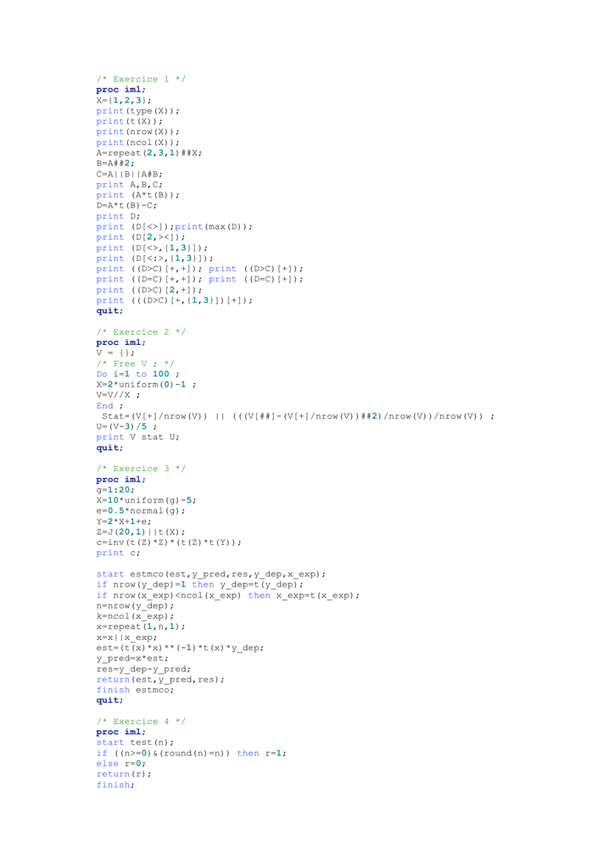Click 'print (((D>C)[+,{1,3}])[+]);' line
This screenshot has height=868, width=615.
tap(175, 301)
